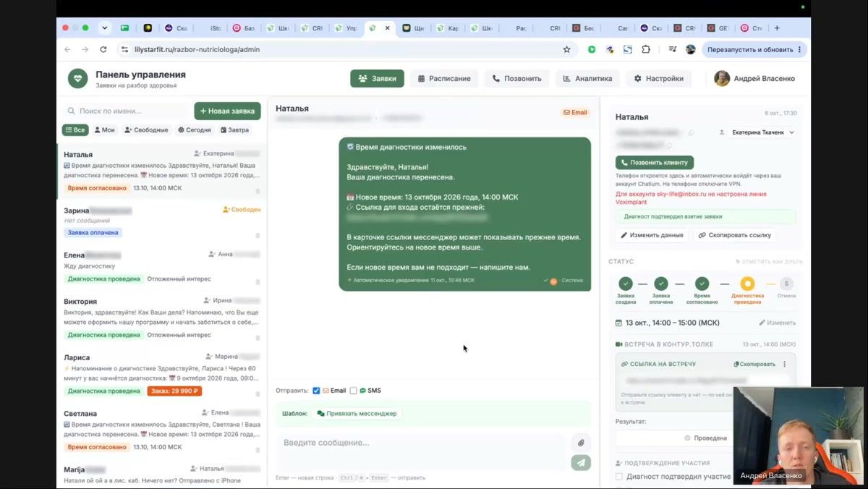
Task: Select the Сегодня filter
Action: click(x=195, y=130)
